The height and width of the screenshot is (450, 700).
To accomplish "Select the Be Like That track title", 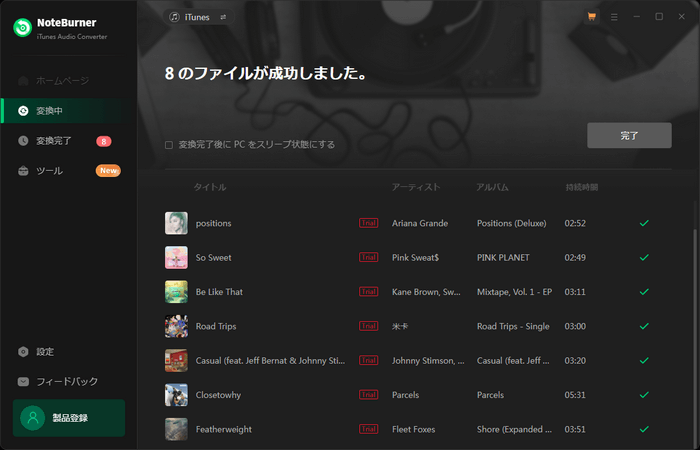I will click(219, 292).
